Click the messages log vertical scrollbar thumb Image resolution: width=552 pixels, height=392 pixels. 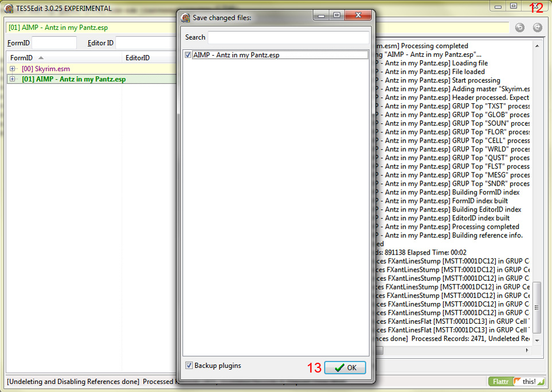coord(537,307)
